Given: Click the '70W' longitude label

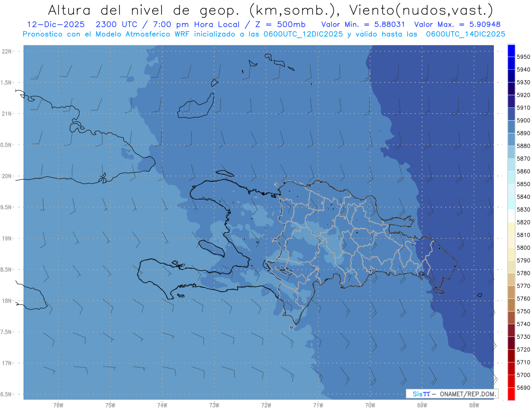Looking at the screenshot, I should click(x=370, y=405).
